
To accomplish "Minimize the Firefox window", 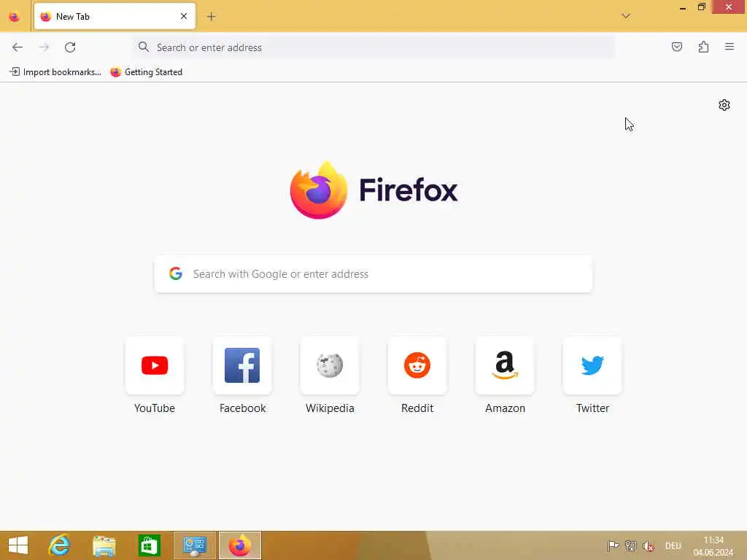I will (x=683, y=7).
